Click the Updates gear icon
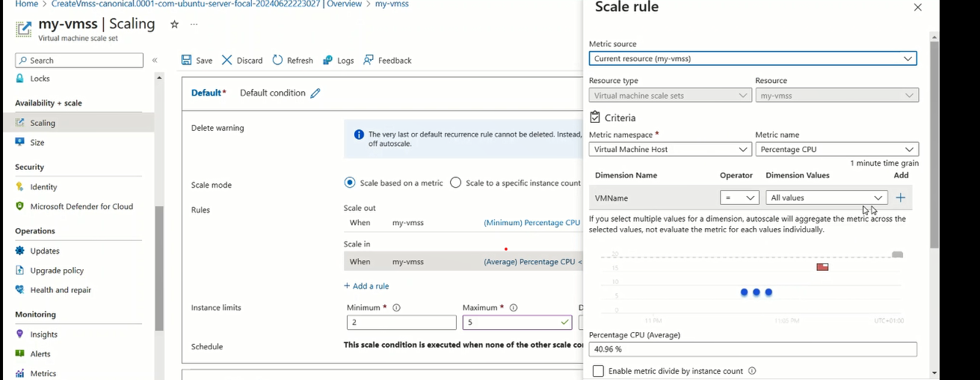This screenshot has width=980, height=380. pyautogui.click(x=20, y=251)
